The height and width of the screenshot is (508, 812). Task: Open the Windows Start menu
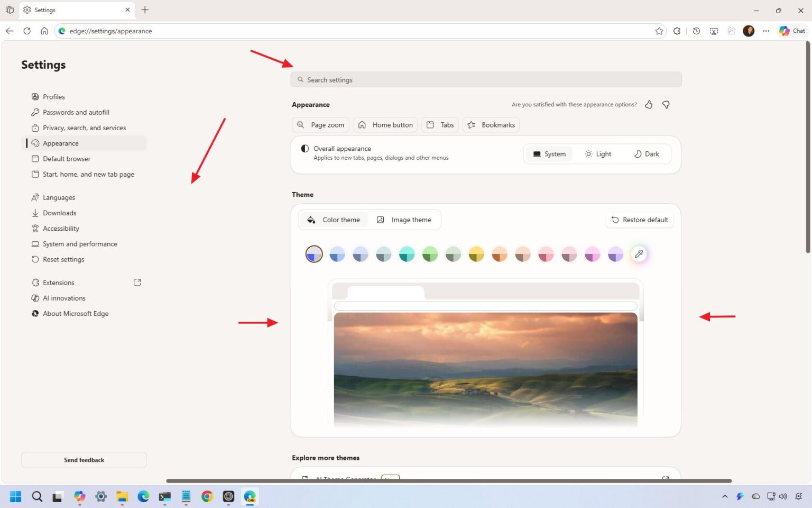pyautogui.click(x=15, y=496)
